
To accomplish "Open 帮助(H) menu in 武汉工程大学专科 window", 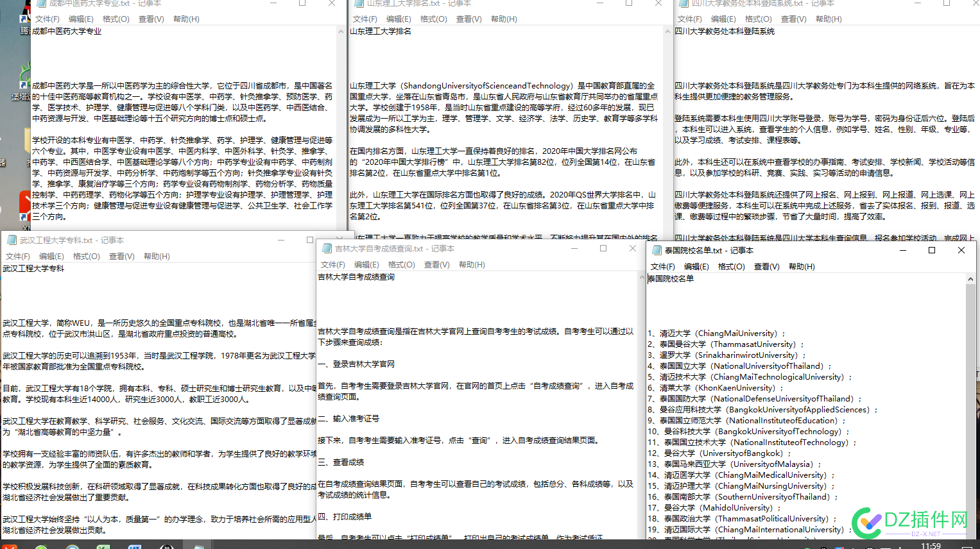I will coord(157,257).
